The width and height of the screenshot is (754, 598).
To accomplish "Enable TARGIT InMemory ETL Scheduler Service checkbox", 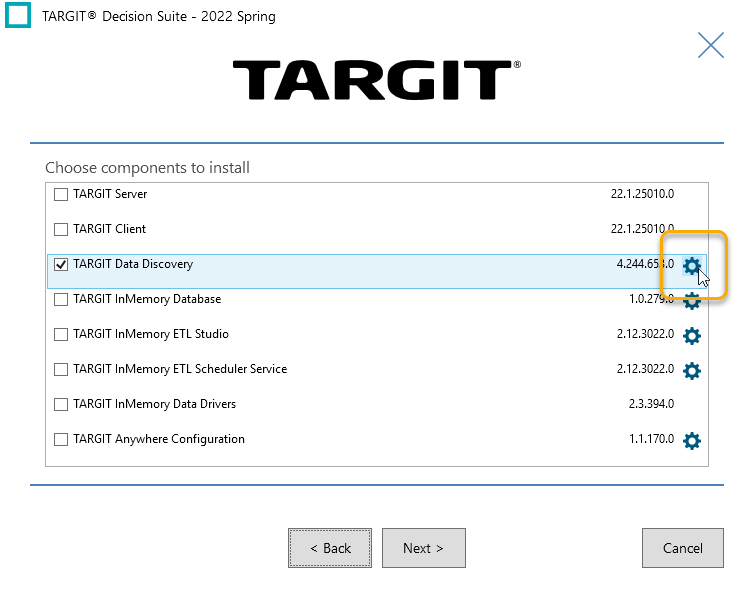I will click(61, 369).
